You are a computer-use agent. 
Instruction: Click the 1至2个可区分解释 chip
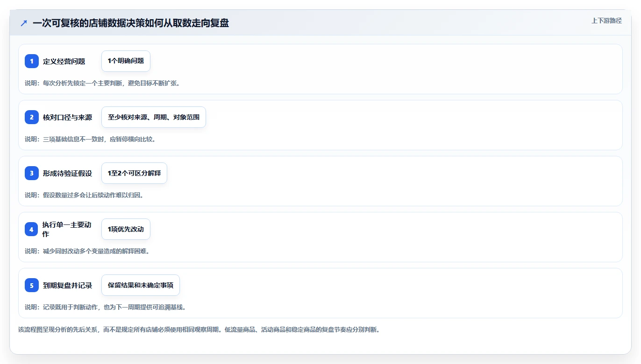[x=134, y=173]
